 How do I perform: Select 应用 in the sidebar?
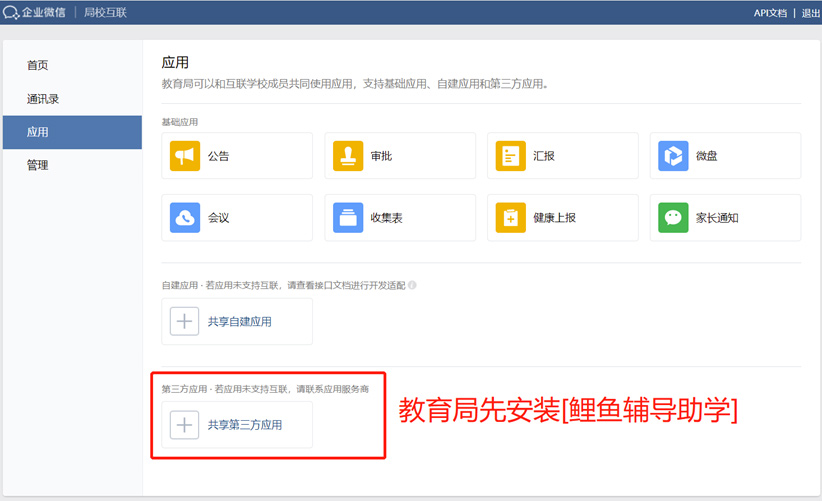pos(72,132)
